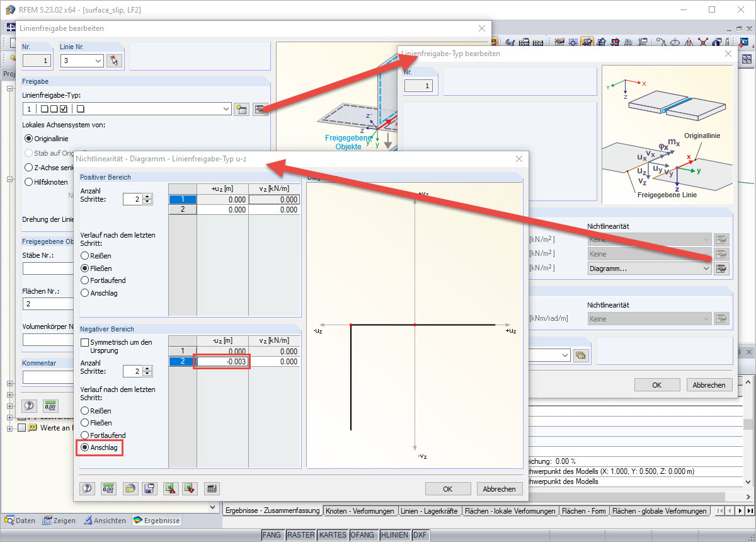This screenshot has width=756, height=542.
Task: Open Flächen - lokale Verformungen tab
Action: 510,511
